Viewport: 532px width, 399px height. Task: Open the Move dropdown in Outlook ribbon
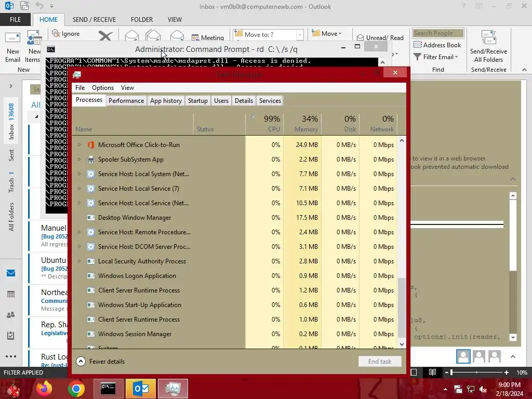327,33
